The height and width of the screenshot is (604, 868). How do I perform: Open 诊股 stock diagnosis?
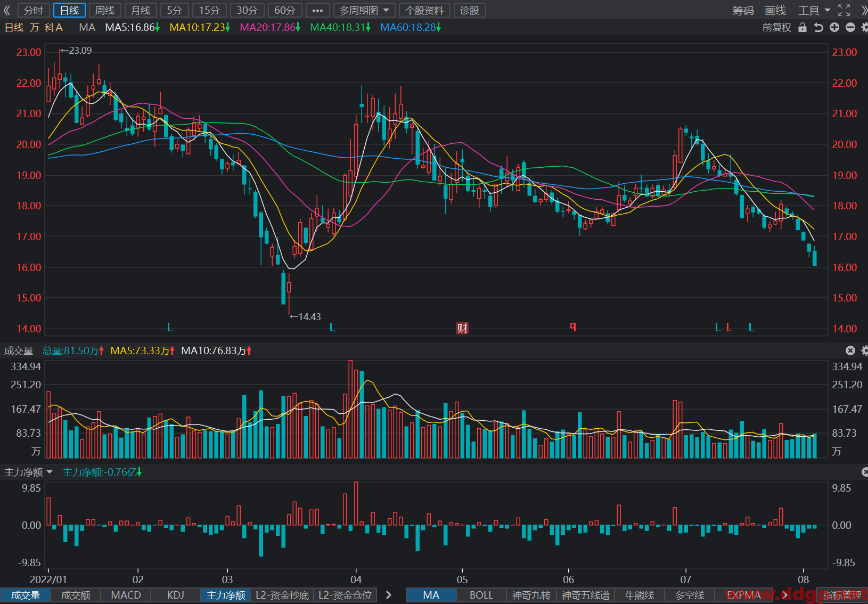click(470, 10)
